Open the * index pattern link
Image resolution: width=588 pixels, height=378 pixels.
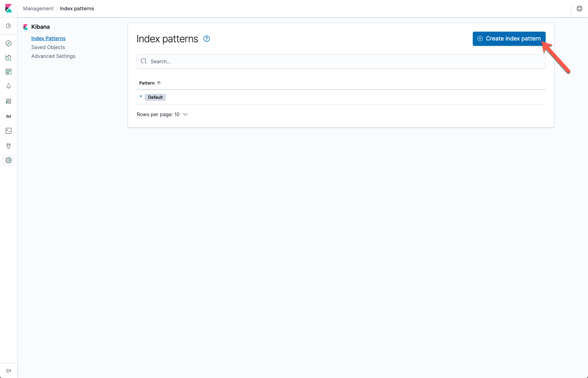coord(141,97)
